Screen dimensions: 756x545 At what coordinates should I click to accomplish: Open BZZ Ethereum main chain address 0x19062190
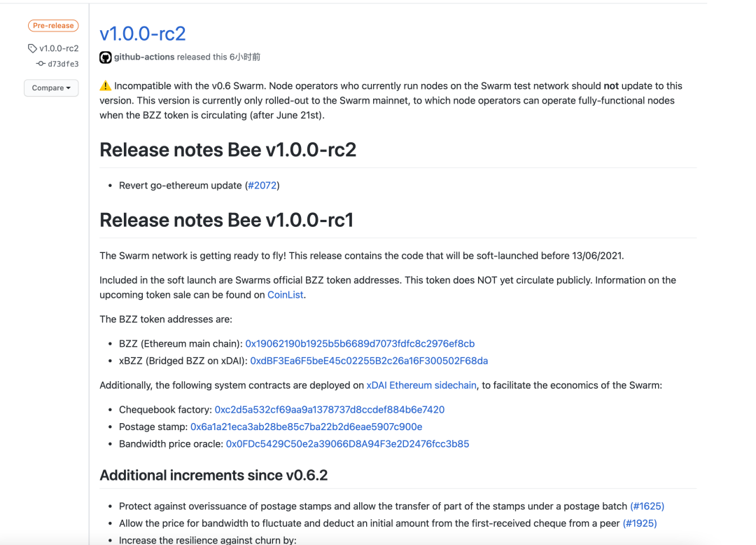360,343
